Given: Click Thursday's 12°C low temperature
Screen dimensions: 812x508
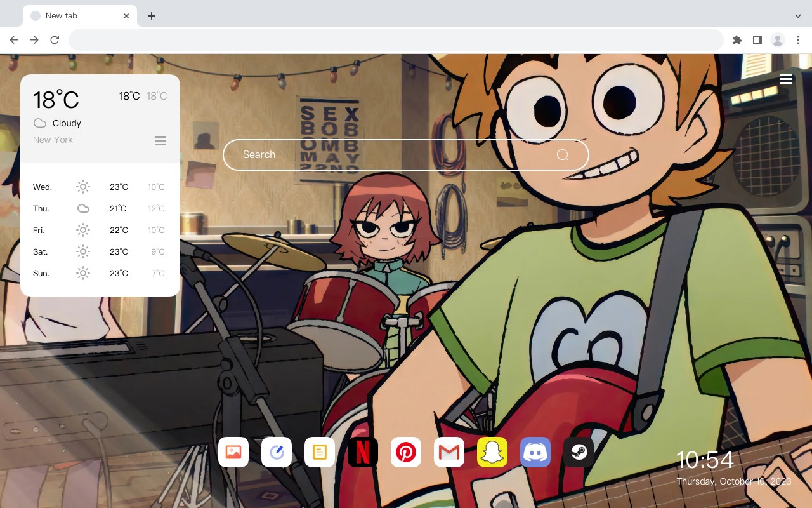Looking at the screenshot, I should click(x=157, y=208).
